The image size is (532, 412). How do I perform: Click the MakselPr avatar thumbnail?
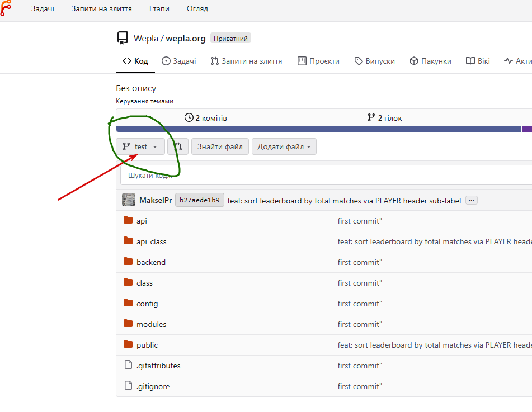pyautogui.click(x=129, y=200)
